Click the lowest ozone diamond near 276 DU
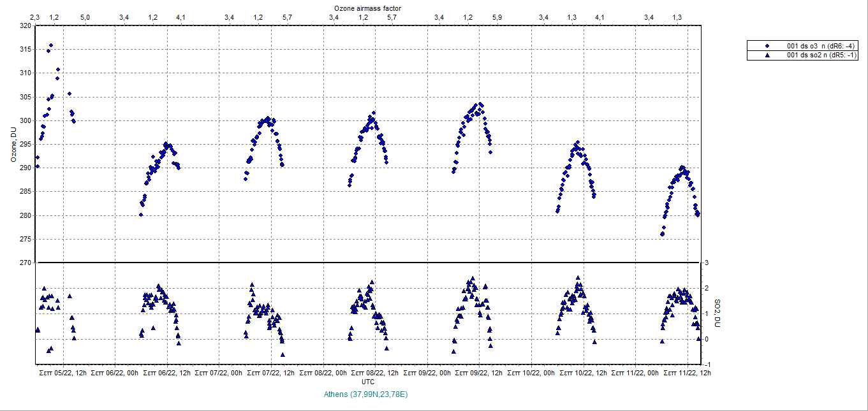 click(x=662, y=234)
